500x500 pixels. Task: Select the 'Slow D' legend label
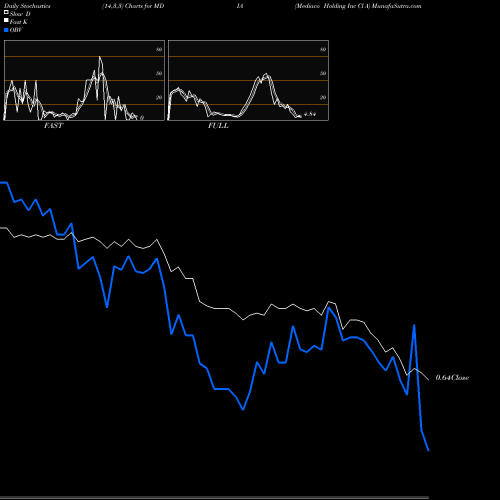coord(20,14)
